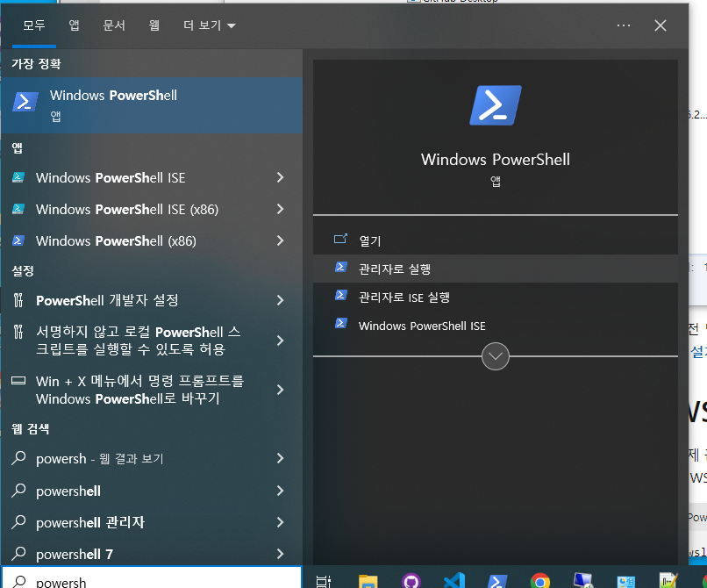Open 서명하지 않고 로컬 PowerShell 스크립트 setting
Viewport: 707px width, 588px height.
tap(135, 341)
